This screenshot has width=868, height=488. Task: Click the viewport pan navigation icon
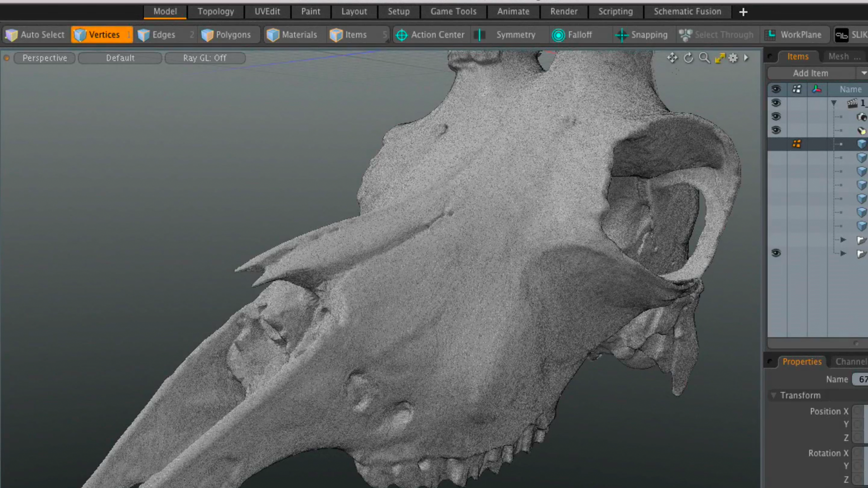pyautogui.click(x=672, y=58)
